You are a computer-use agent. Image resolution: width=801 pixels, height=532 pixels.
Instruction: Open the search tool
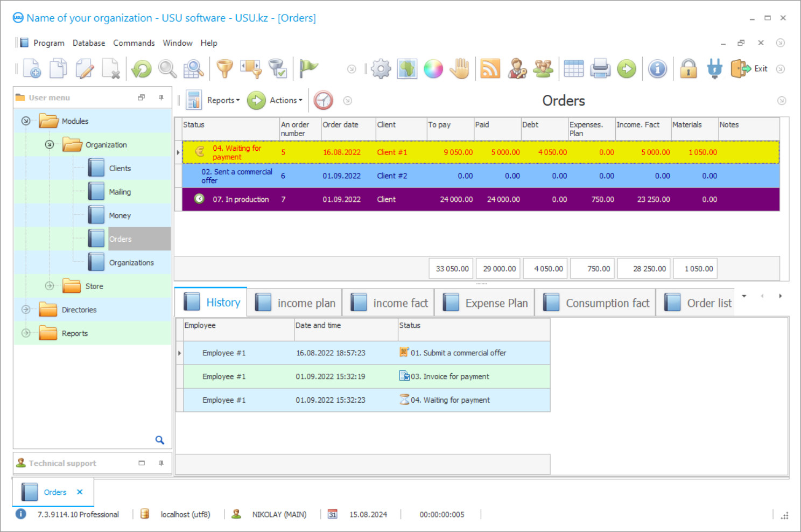(x=167, y=68)
